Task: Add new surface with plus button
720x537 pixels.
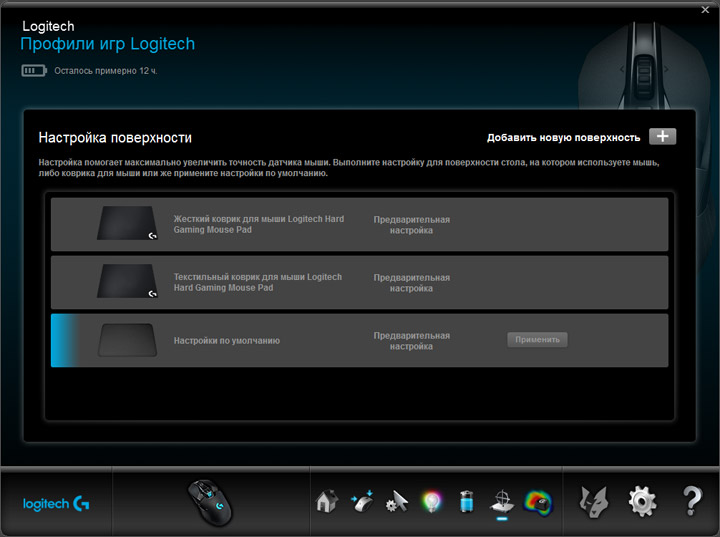Action: pos(662,136)
